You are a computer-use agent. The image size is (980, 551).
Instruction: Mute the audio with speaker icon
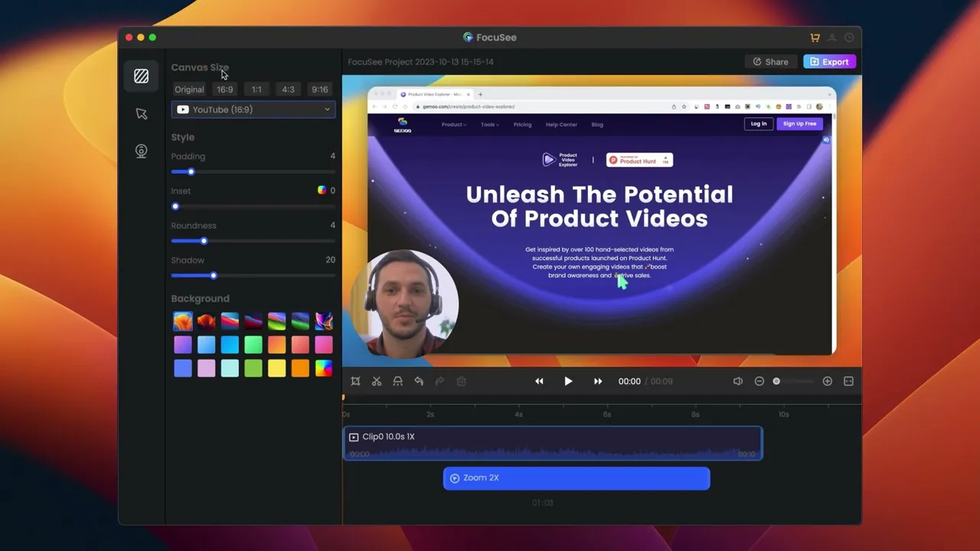[737, 381]
